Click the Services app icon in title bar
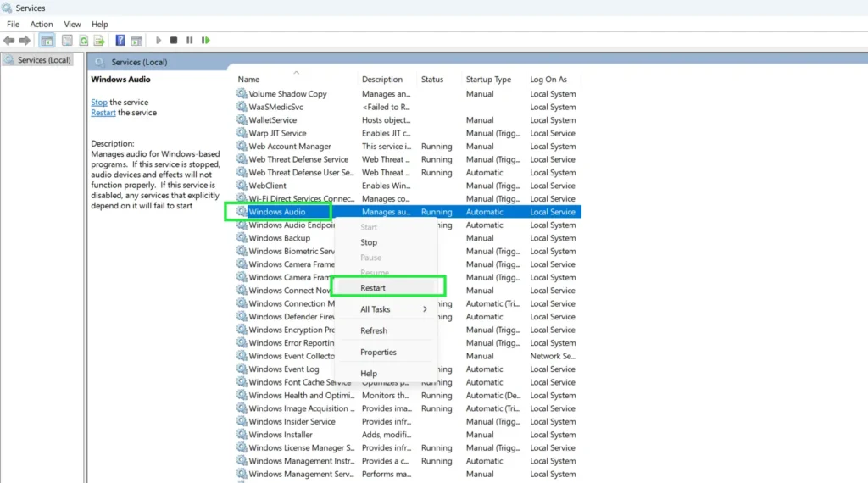Screen dimensions: 868x483 [x=7, y=8]
